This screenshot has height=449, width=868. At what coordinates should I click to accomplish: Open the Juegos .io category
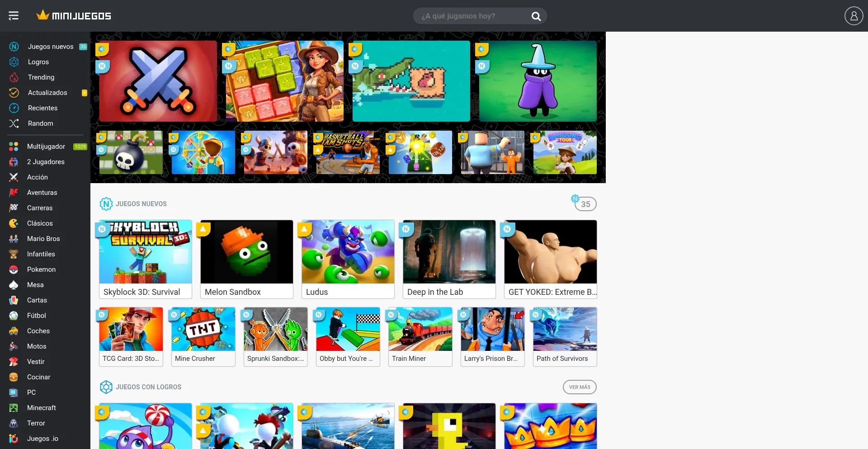[x=45, y=439]
